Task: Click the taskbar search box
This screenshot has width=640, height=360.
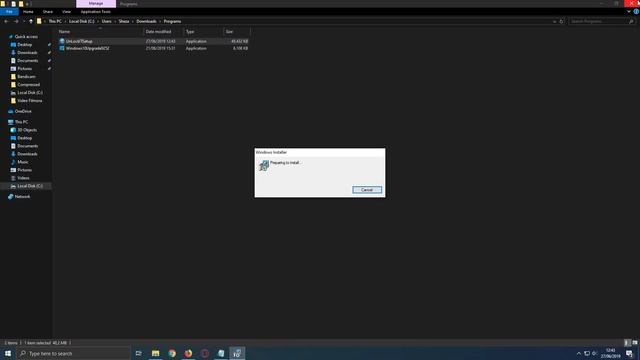Action: (73, 353)
